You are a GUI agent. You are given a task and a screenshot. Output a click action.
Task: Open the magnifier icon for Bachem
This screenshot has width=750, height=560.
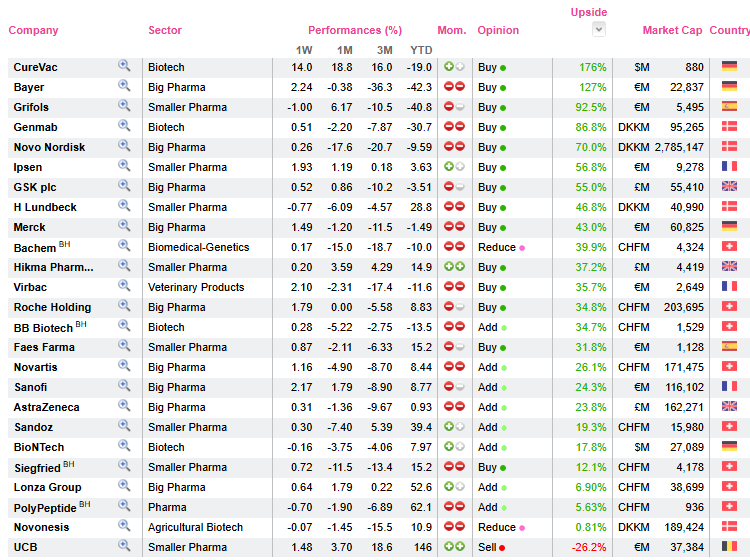coord(124,246)
